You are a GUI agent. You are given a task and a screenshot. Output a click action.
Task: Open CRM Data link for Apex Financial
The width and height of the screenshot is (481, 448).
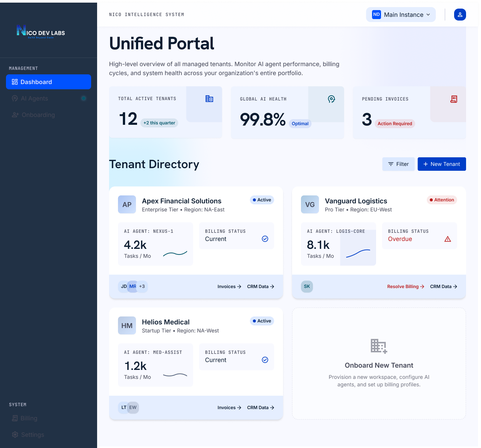(261, 287)
